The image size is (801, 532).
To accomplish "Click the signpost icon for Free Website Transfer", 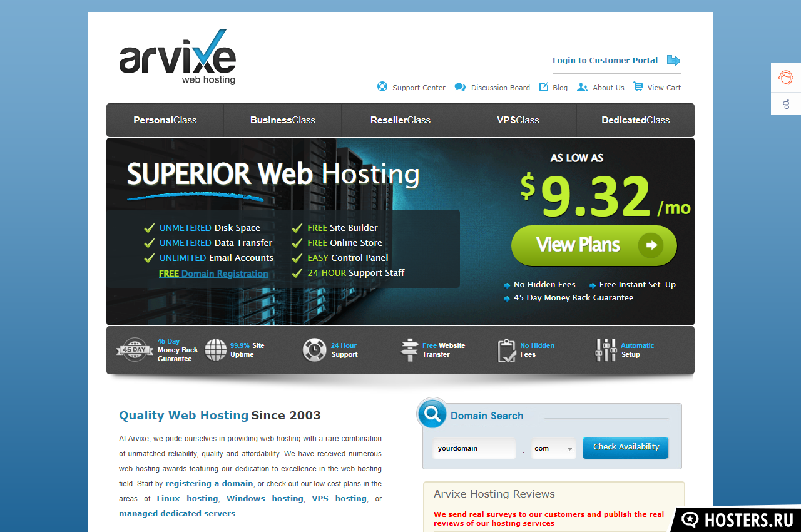I will [409, 350].
